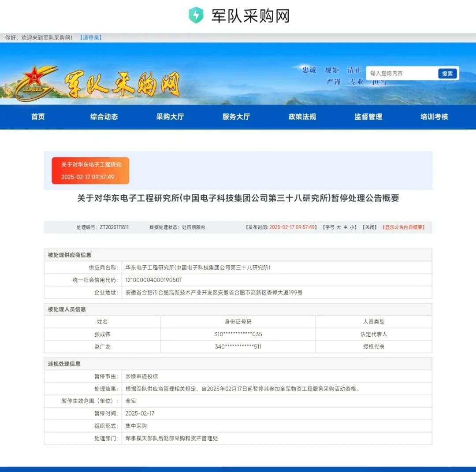Open the 请登录 login link
The image size is (476, 472).
coord(91,37)
